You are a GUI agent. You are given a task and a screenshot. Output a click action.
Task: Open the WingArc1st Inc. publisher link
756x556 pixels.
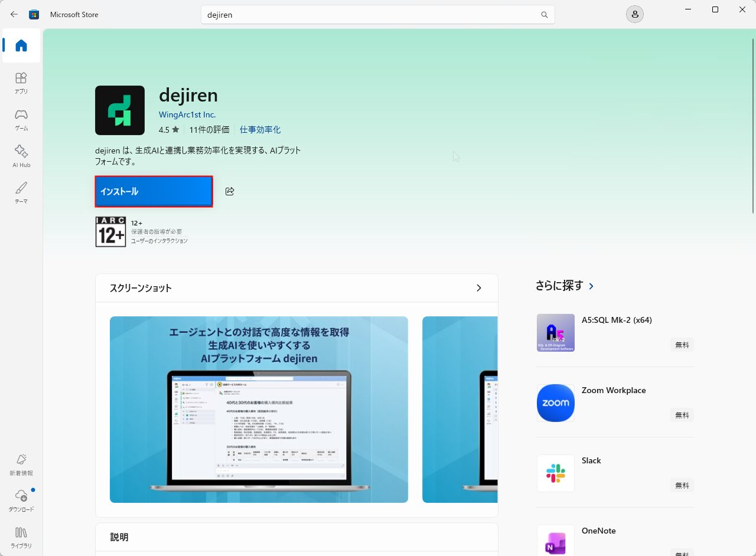pos(187,115)
